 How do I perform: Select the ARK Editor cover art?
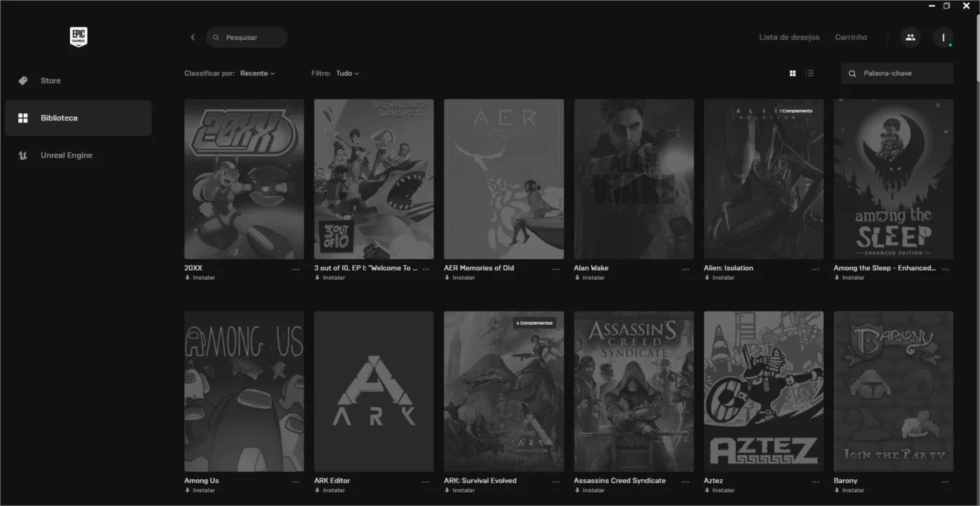tap(374, 392)
